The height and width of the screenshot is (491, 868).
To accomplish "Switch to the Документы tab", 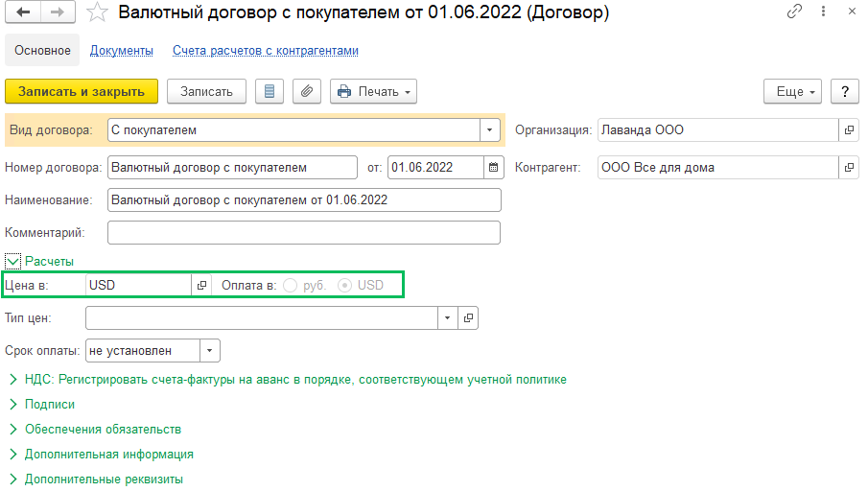I will [x=121, y=51].
